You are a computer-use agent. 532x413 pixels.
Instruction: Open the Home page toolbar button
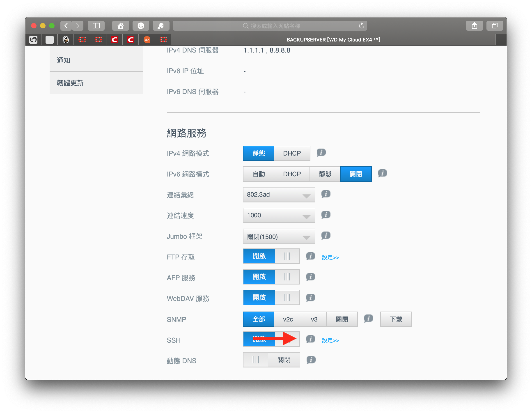pyautogui.click(x=121, y=25)
